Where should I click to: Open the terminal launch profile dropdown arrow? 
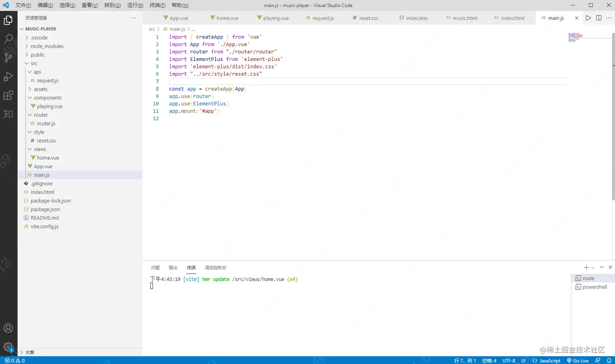pyautogui.click(x=593, y=268)
